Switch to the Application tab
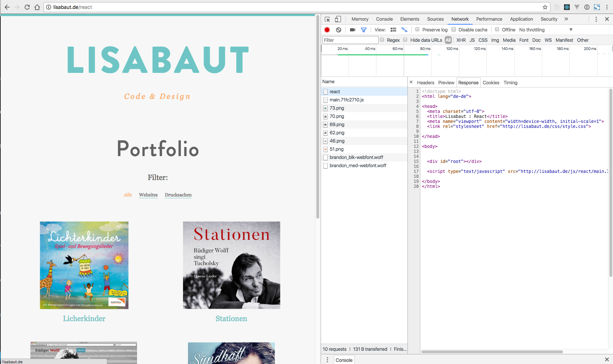Viewport: 613px width, 364px height. pos(521,19)
